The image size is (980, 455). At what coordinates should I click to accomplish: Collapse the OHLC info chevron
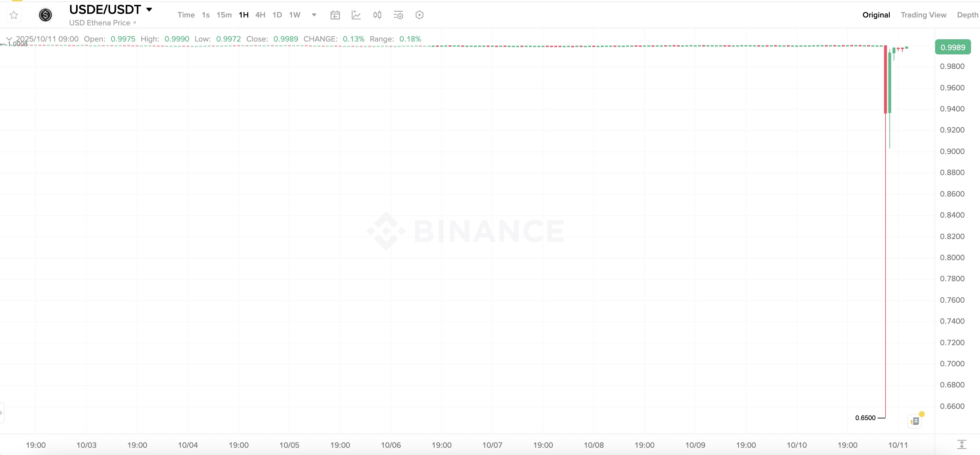[9, 39]
